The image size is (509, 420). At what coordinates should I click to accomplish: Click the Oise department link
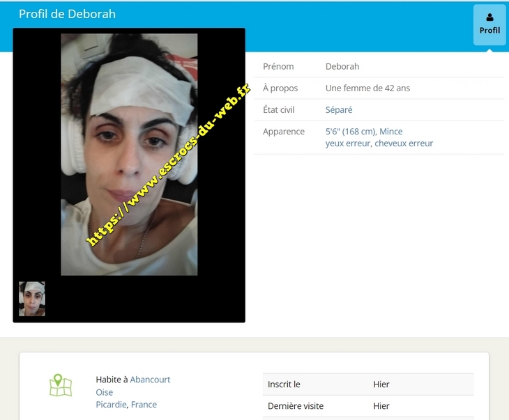pos(105,392)
